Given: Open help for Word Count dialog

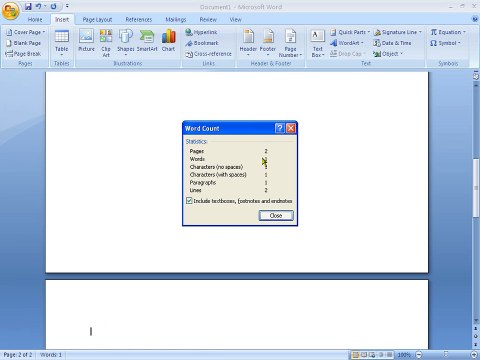Looking at the screenshot, I should click(x=280, y=128).
